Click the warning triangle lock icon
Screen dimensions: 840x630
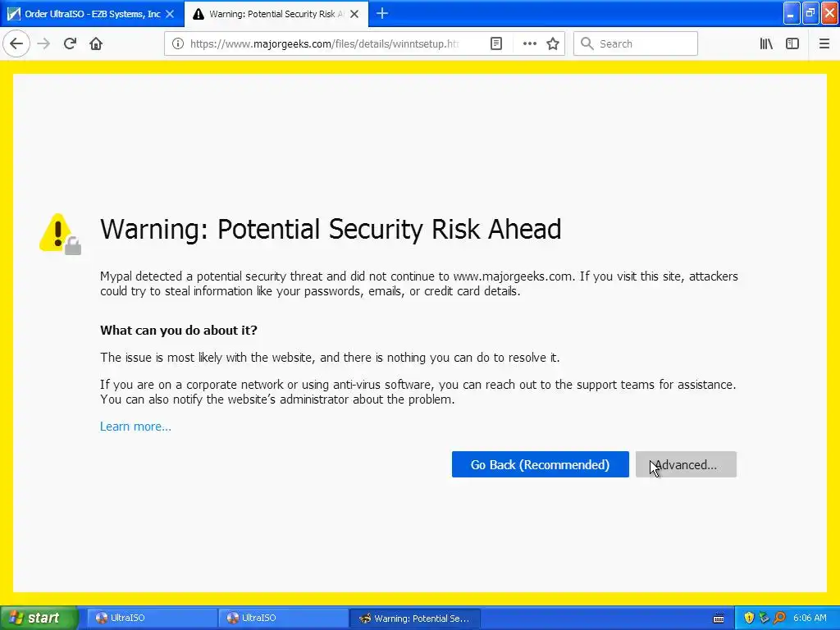(x=60, y=234)
